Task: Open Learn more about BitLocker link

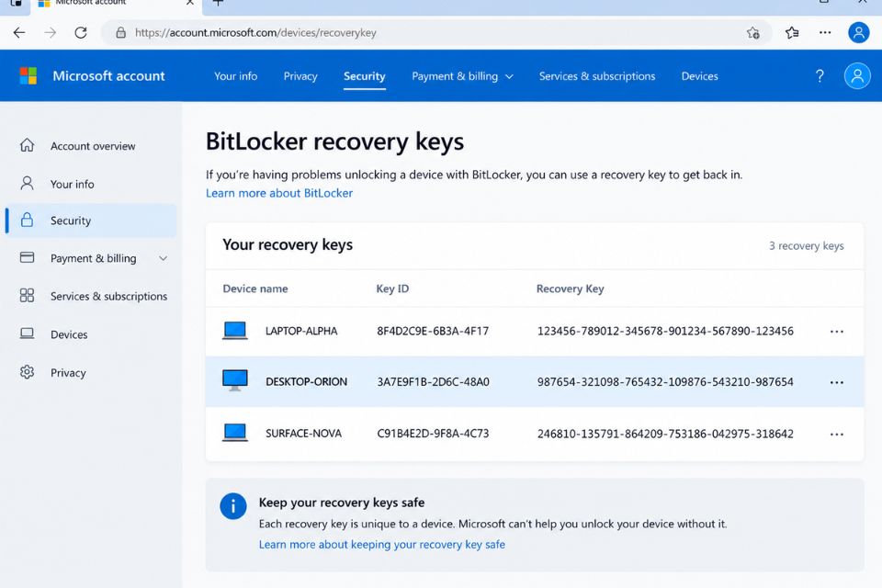Action: coord(279,193)
